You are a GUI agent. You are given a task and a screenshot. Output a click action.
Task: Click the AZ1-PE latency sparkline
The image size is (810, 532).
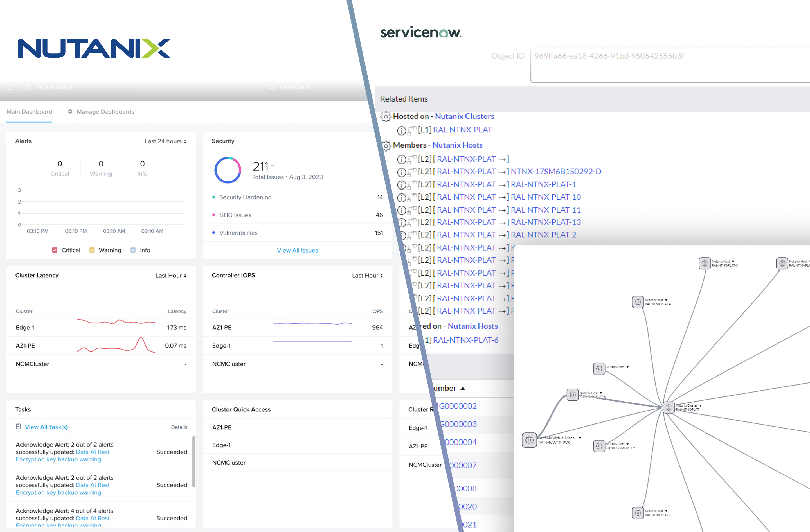pos(116,345)
